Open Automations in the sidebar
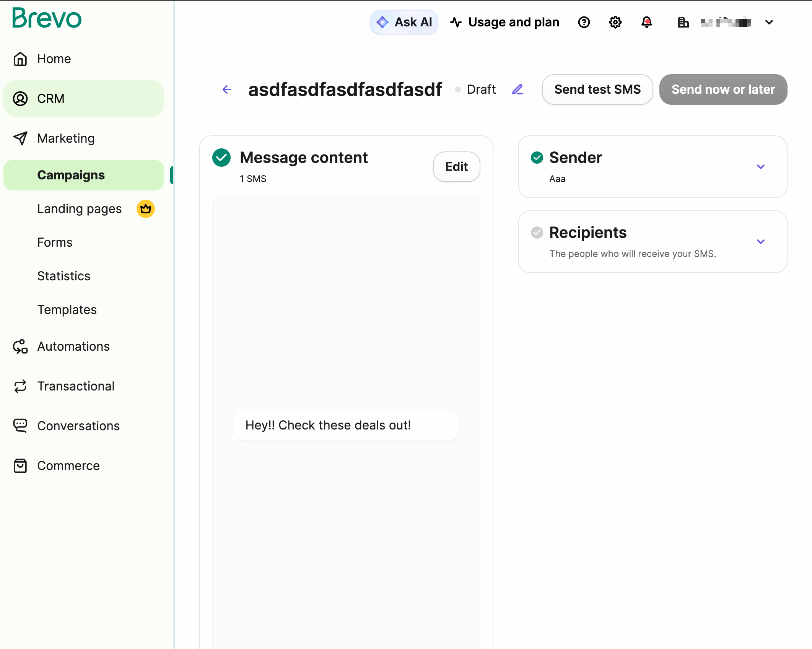Screen dimensions: 812x649 pos(73,346)
